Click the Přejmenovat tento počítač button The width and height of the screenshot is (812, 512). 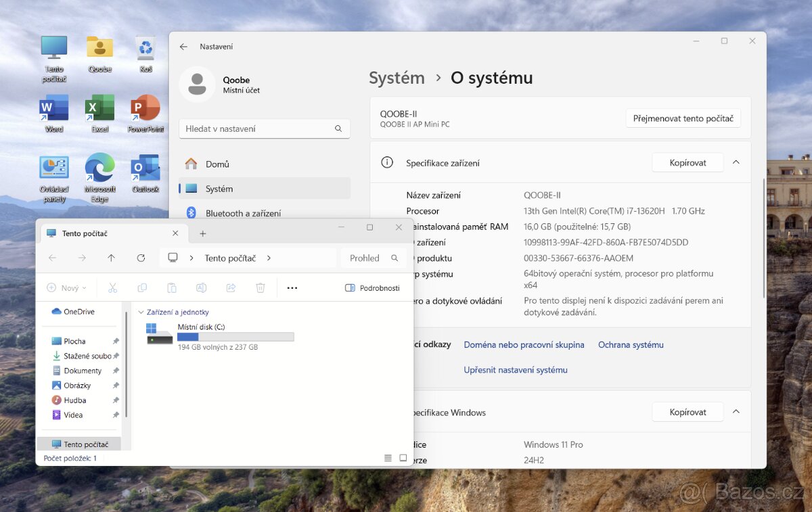pos(683,118)
